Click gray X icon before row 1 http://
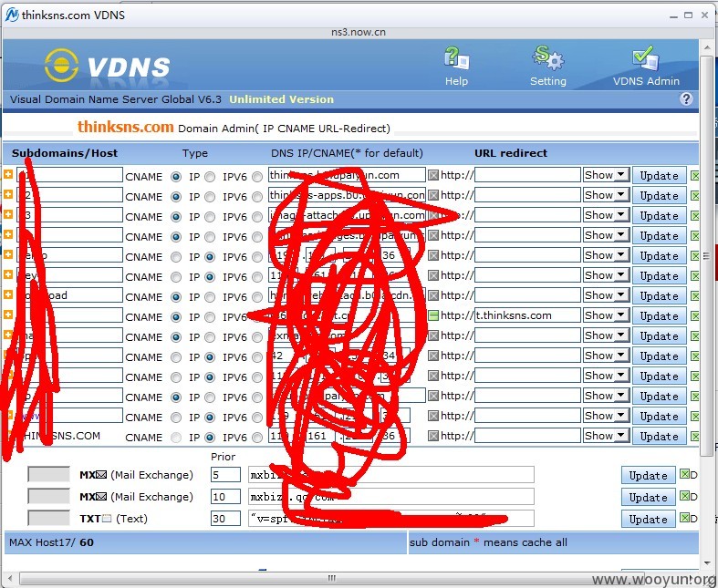Viewport: 718px width, 588px height. pyautogui.click(x=433, y=175)
